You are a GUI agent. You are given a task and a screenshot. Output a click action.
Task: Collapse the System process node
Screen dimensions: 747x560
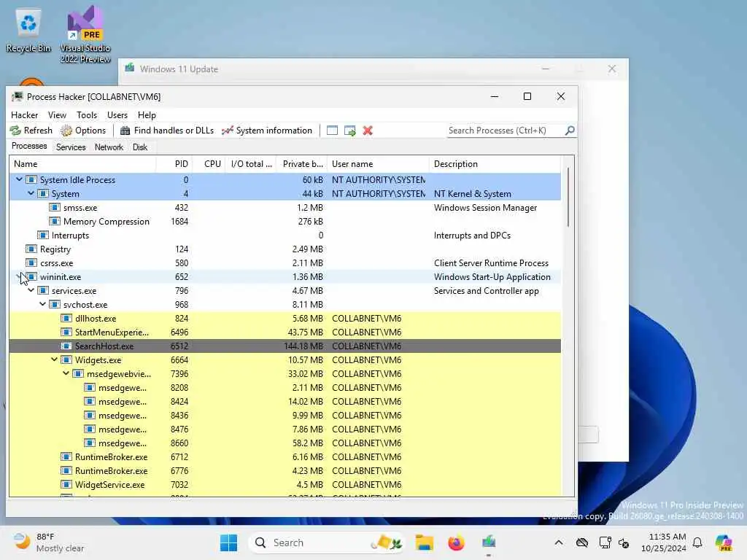click(31, 193)
